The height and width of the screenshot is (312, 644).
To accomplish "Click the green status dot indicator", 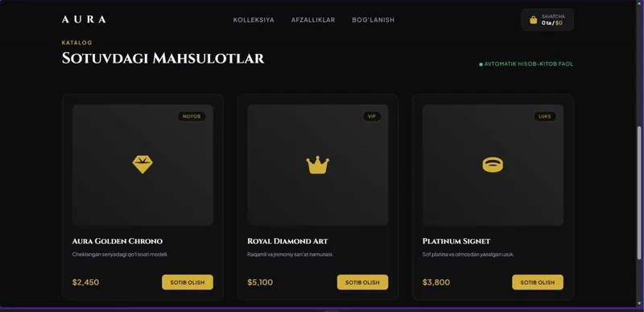I will pyautogui.click(x=481, y=64).
